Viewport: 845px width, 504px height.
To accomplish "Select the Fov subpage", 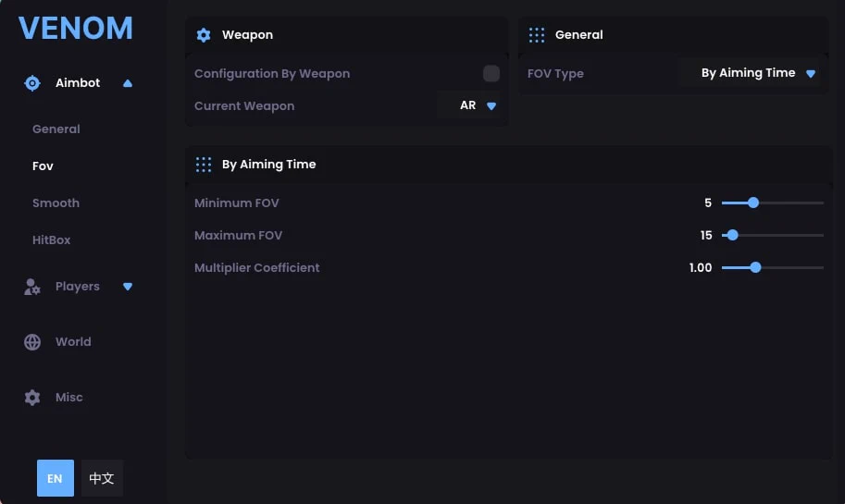I will click(43, 166).
